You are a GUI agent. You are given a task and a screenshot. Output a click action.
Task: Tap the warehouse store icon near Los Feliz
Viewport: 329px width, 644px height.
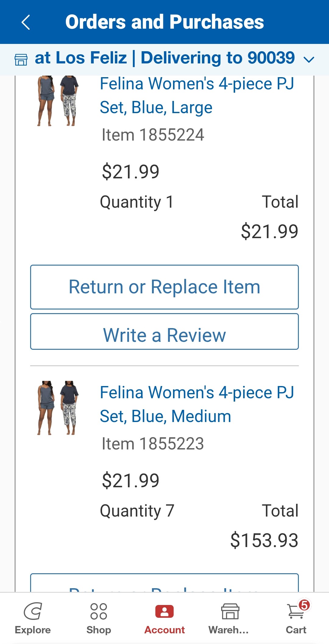click(21, 59)
